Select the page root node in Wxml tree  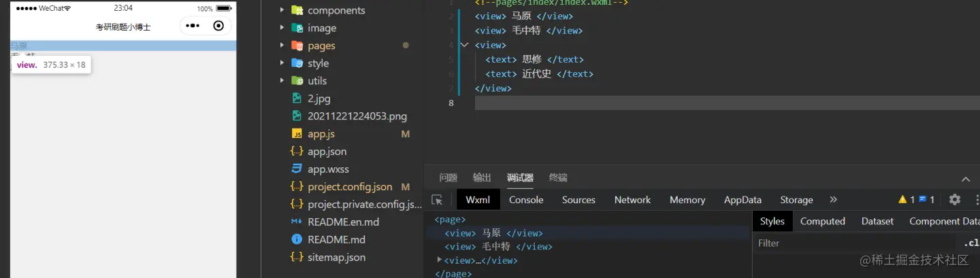(x=450, y=220)
